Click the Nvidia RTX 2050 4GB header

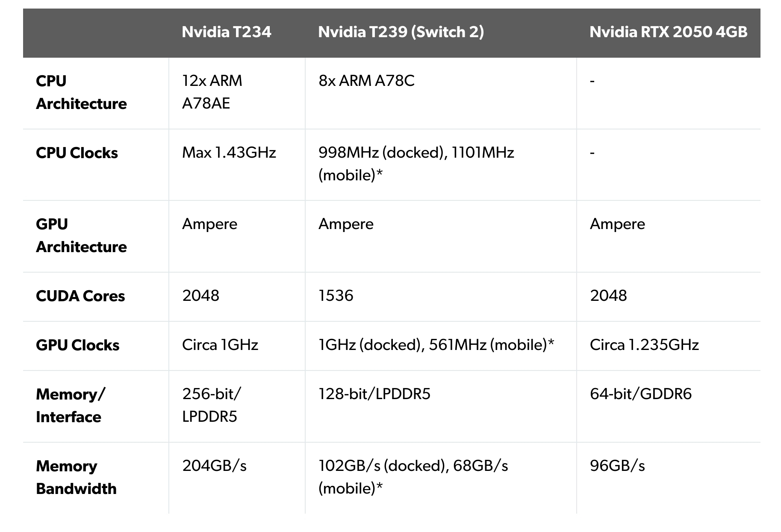tap(668, 32)
